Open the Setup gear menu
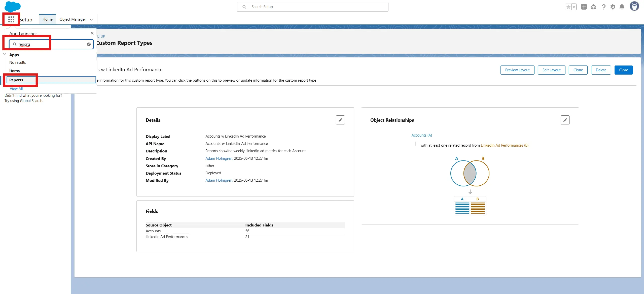644x294 pixels. (x=613, y=7)
